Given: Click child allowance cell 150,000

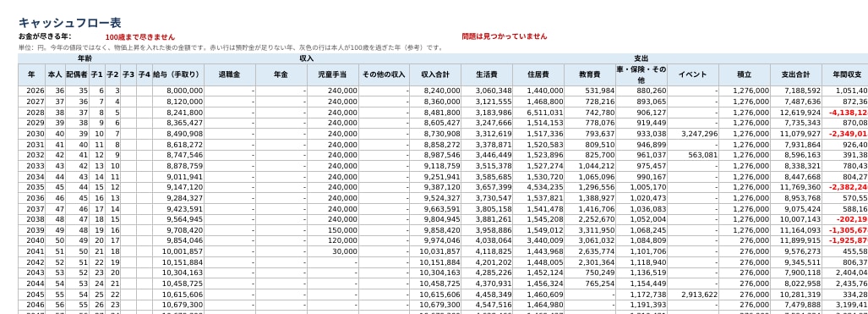Looking at the screenshot, I should click(333, 230).
